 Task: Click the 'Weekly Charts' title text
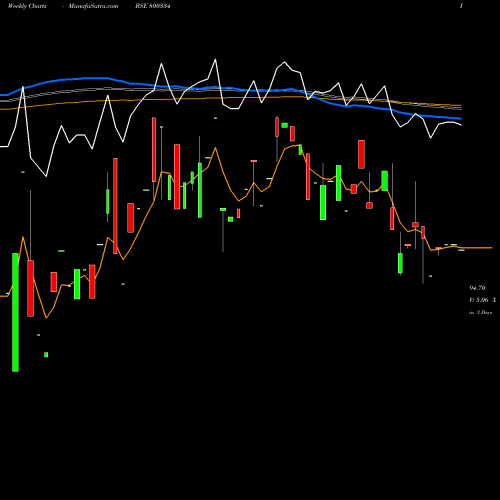coord(27,6)
